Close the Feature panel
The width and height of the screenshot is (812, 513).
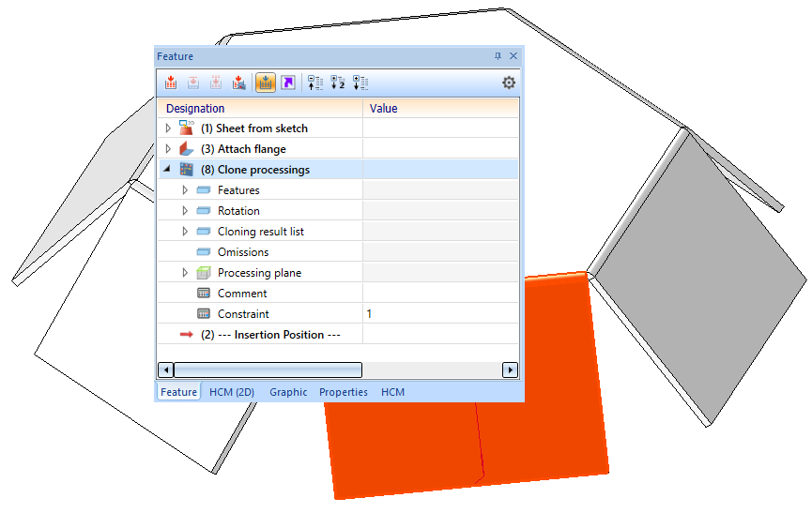point(513,56)
